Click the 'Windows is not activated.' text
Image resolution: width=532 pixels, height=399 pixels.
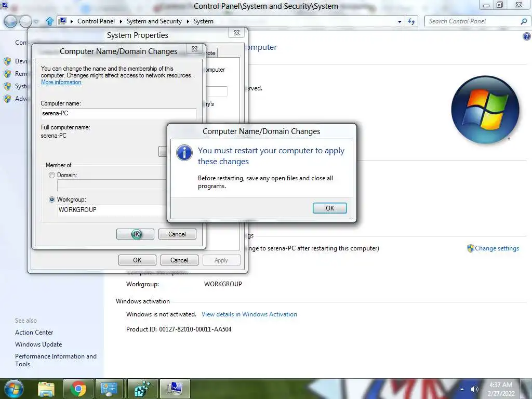(161, 314)
